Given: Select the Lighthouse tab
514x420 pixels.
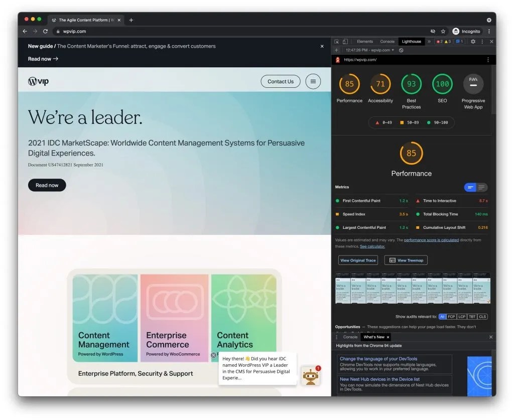Looking at the screenshot, I should point(412,42).
